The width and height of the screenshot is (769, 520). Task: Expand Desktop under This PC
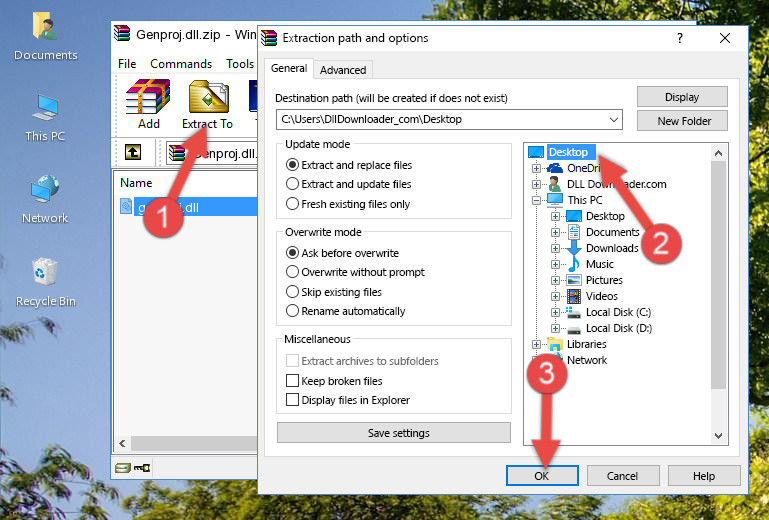tap(555, 216)
